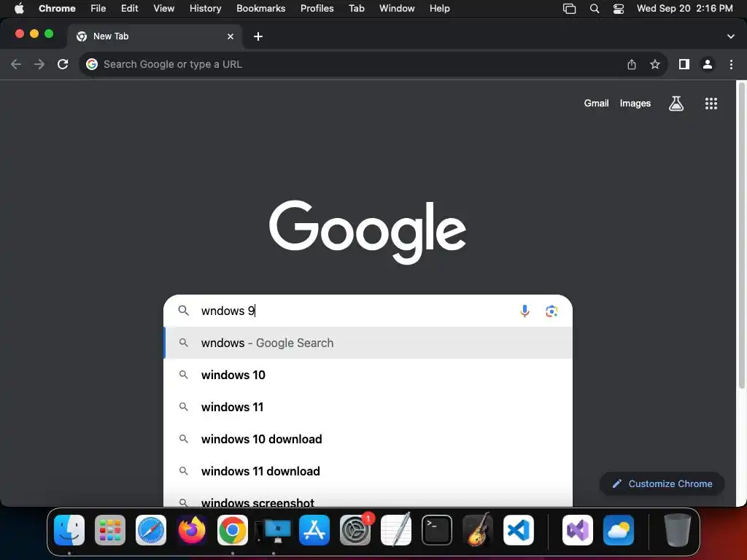The image size is (747, 560).
Task: Click the magnifier icon in search box
Action: click(183, 311)
